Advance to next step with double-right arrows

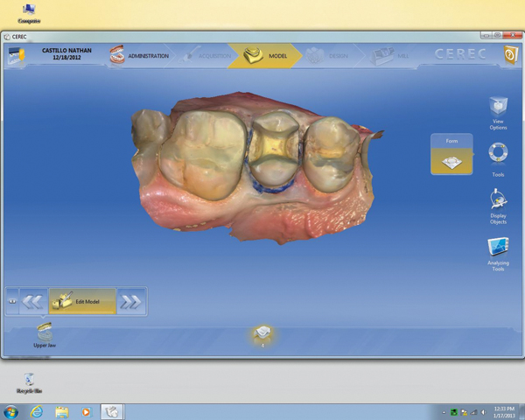[x=130, y=302]
